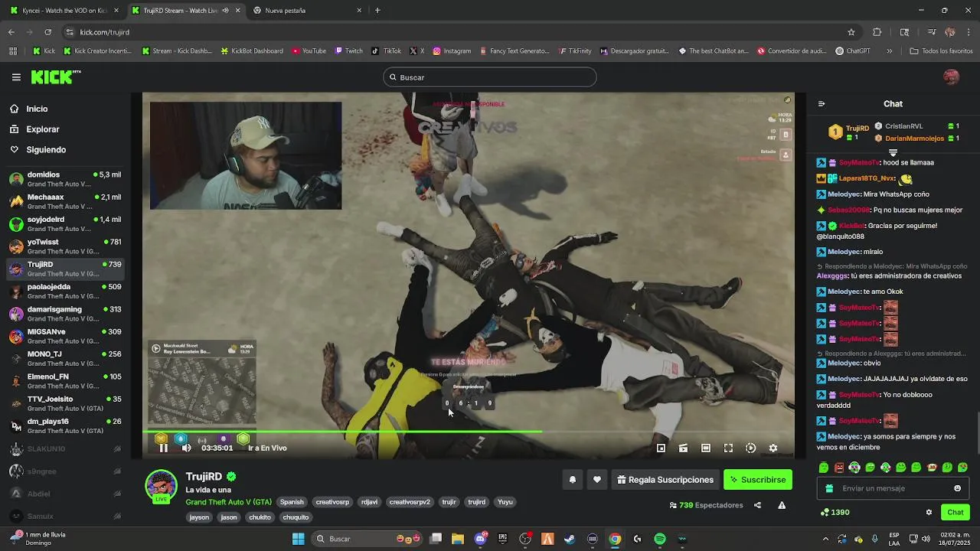Share the stream via share icon
The width and height of the screenshot is (980, 551).
757,505
